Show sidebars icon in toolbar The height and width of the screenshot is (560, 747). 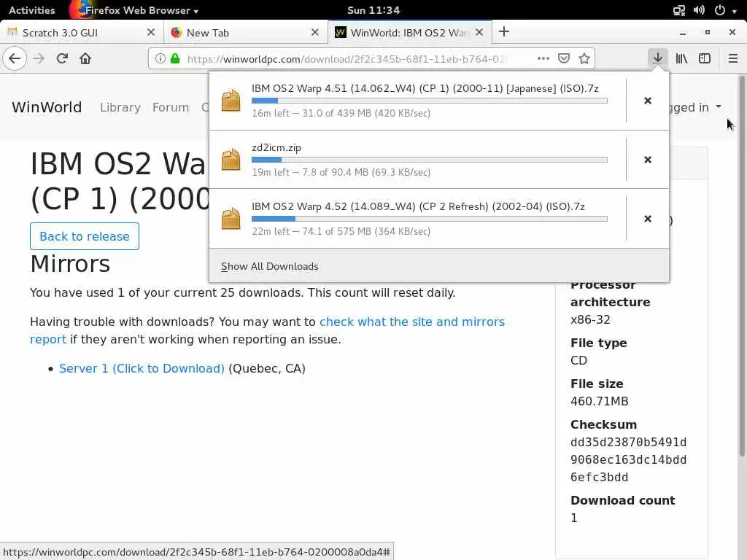pyautogui.click(x=705, y=58)
